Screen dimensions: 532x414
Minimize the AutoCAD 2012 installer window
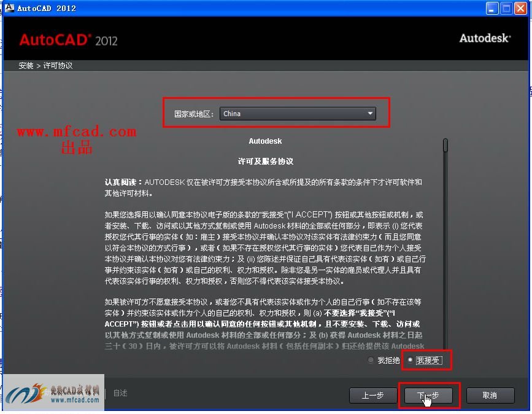pos(492,8)
